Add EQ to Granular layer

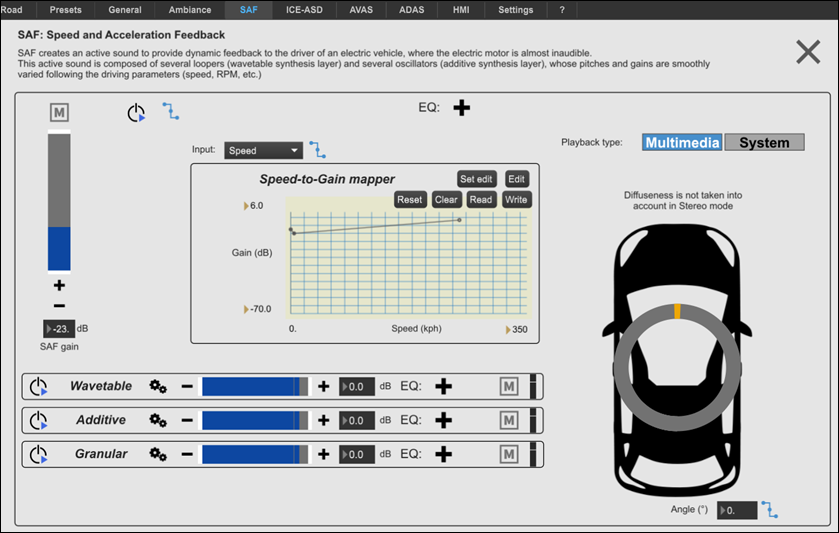pos(443,454)
